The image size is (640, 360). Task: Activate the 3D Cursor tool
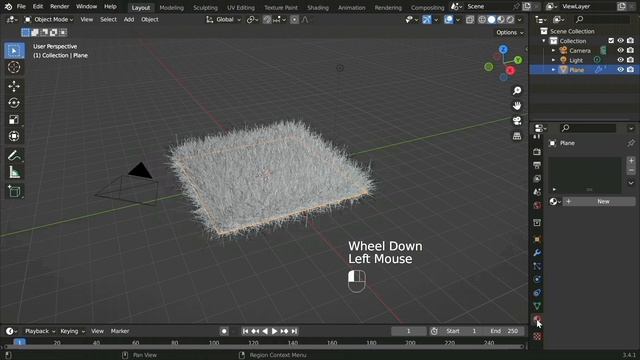point(14,67)
